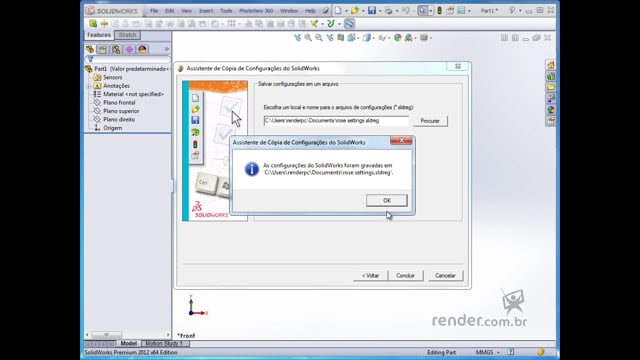Click the Rebuild traffic light icon
The image size is (640, 360).
click(439, 11)
